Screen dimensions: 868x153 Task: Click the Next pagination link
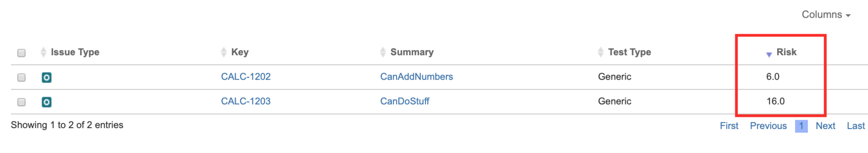pos(825,126)
